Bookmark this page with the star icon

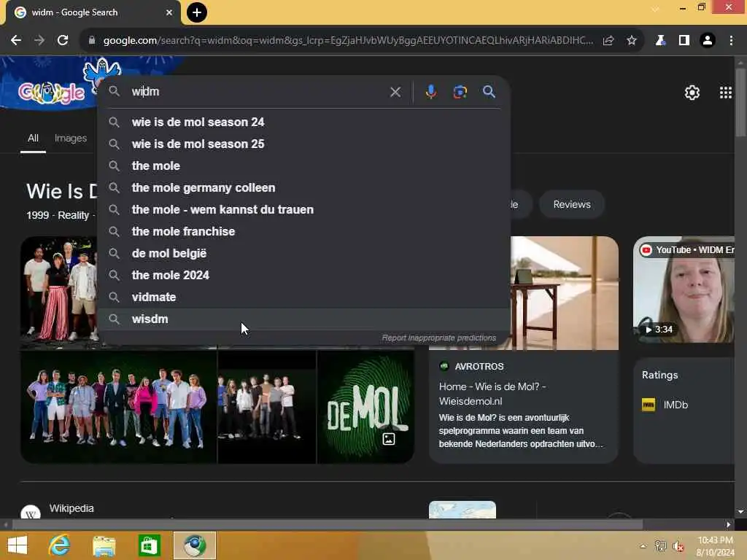coord(632,41)
